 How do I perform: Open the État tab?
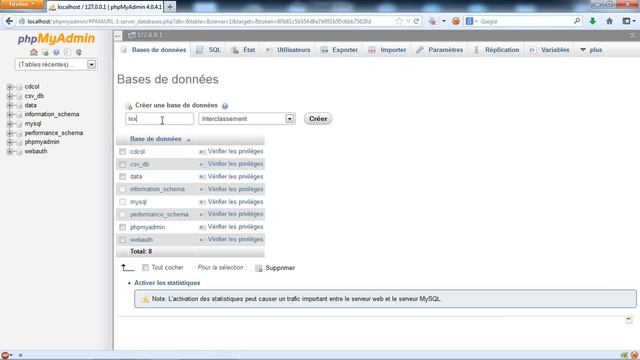coord(244,50)
